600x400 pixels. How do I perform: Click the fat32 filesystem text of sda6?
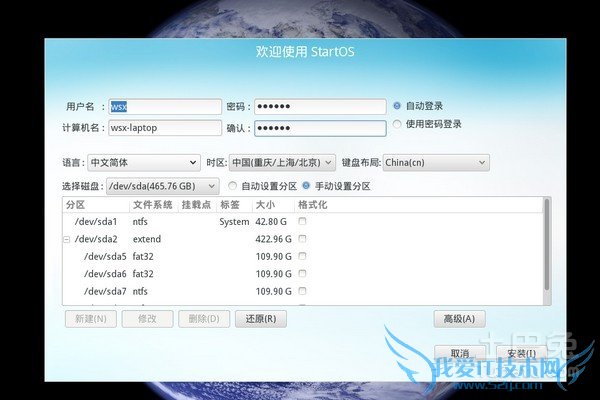point(143,274)
